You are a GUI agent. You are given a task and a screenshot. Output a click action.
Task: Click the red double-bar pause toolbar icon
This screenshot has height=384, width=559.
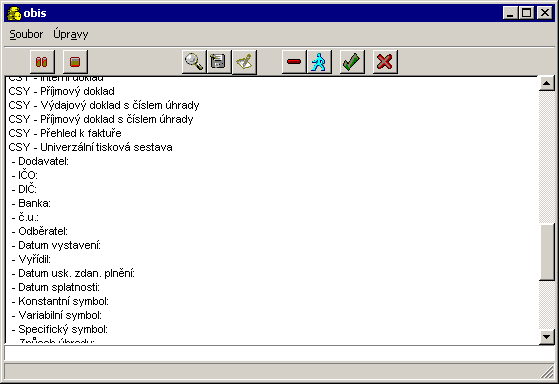[42, 62]
